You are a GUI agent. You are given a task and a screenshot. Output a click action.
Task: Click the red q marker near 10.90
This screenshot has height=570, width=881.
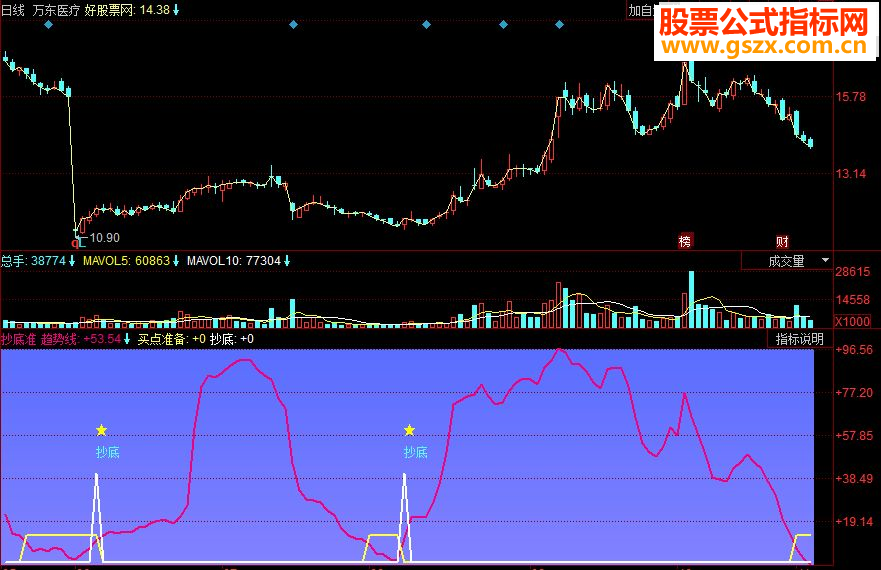(75, 243)
